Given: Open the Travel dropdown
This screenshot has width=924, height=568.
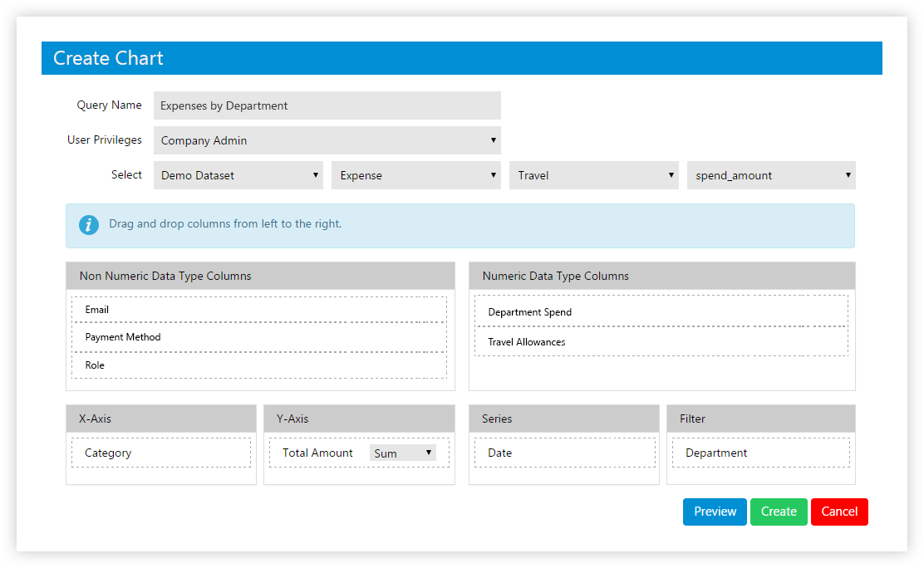Looking at the screenshot, I should coord(593,175).
